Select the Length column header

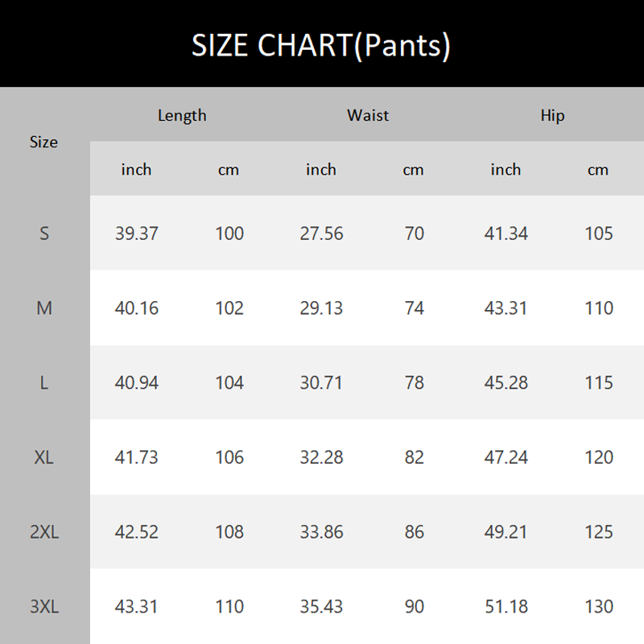click(182, 115)
